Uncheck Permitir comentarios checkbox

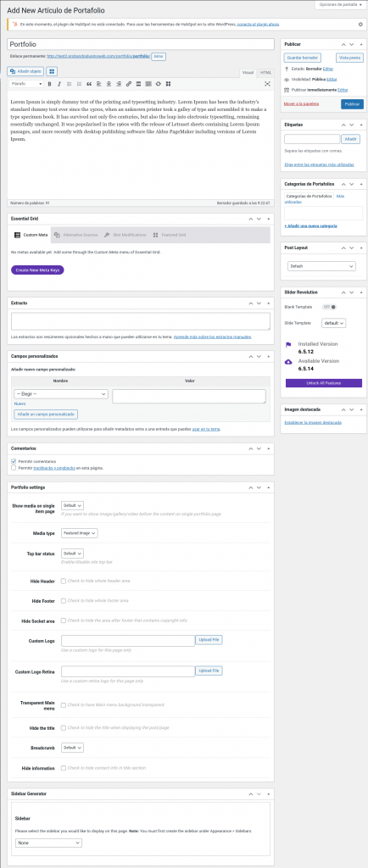click(14, 461)
